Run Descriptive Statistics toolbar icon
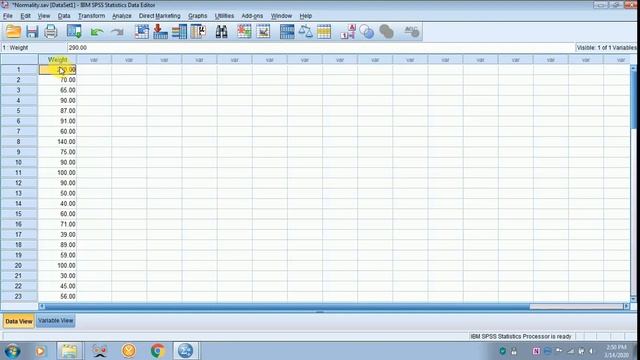Screen dimensions: 640x360 (x=198, y=32)
